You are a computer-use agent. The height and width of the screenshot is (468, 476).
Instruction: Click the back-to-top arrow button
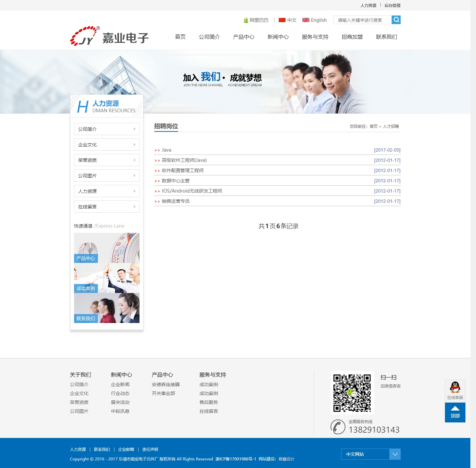[x=455, y=412]
